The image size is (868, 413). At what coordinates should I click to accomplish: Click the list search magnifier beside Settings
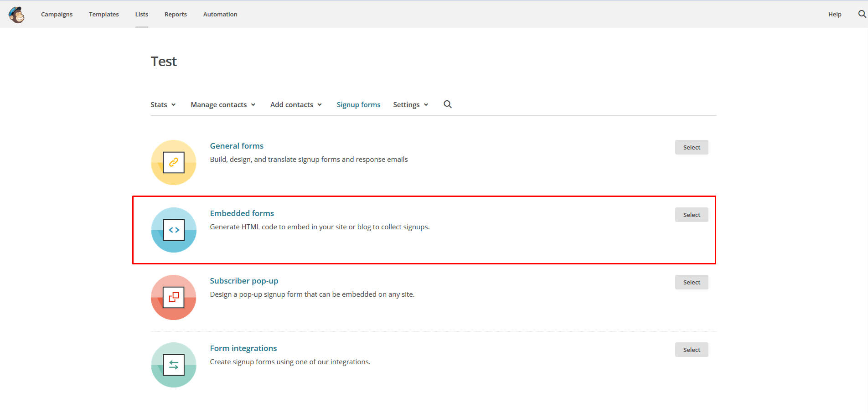pos(448,104)
